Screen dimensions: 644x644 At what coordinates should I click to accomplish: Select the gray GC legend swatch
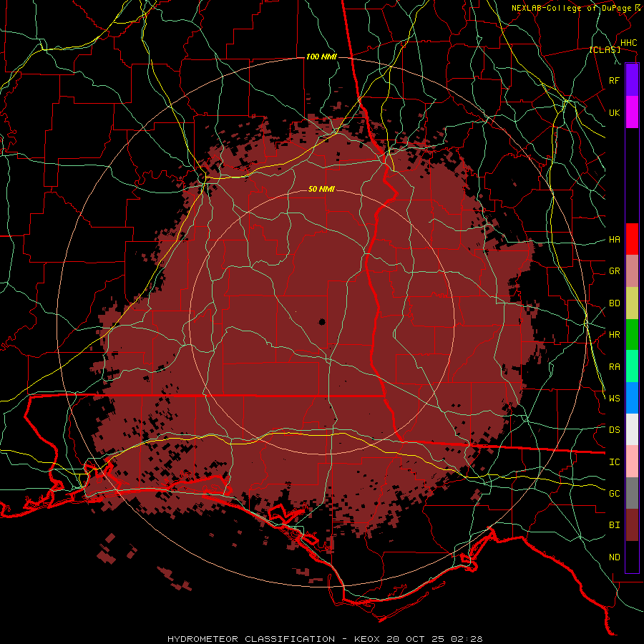coord(632,493)
